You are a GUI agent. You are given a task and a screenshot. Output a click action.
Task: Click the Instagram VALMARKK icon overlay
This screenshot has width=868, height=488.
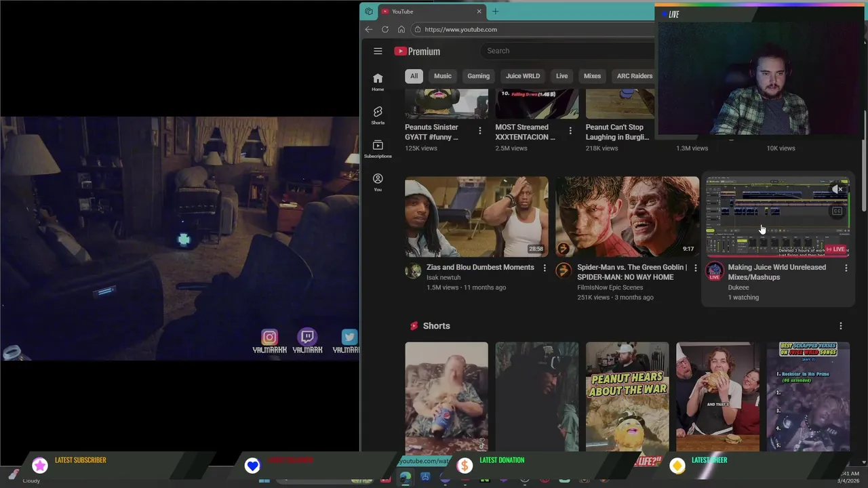(269, 337)
